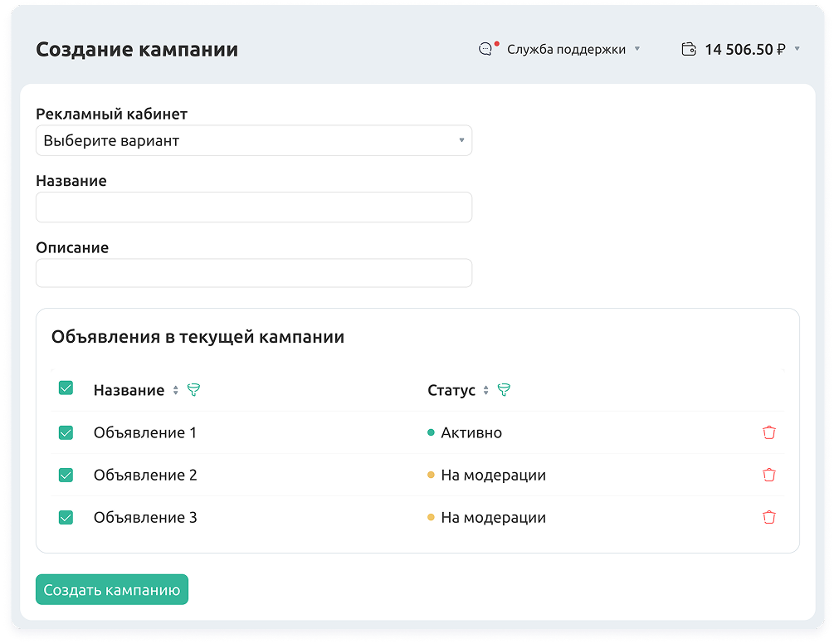Viewport: 834px width, 644px height.
Task: Click into the Описание text field
Action: click(x=253, y=273)
